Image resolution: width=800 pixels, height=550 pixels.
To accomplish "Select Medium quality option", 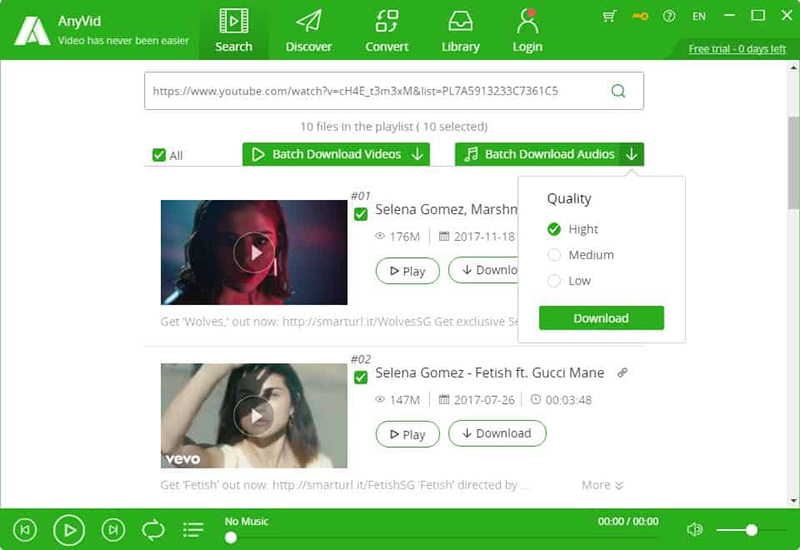I will (554, 255).
